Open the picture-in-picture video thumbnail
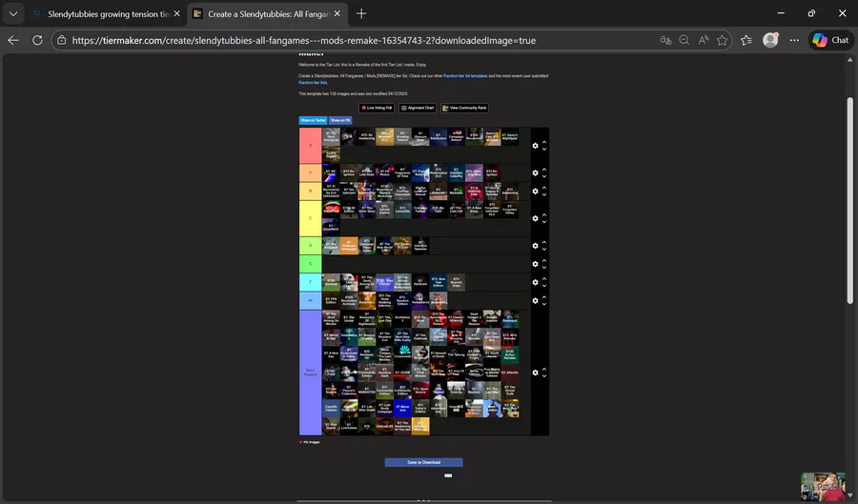The width and height of the screenshot is (858, 504). click(823, 487)
